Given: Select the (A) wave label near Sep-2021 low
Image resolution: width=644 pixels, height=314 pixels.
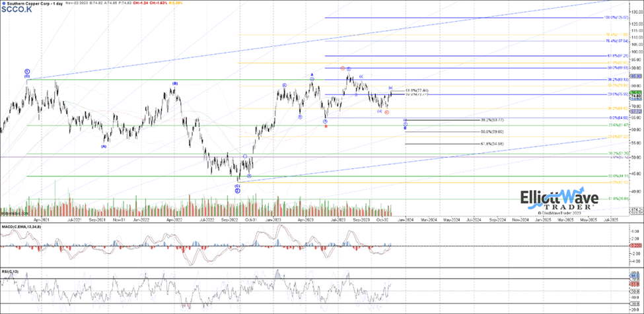Looking at the screenshot, I should (x=104, y=146).
